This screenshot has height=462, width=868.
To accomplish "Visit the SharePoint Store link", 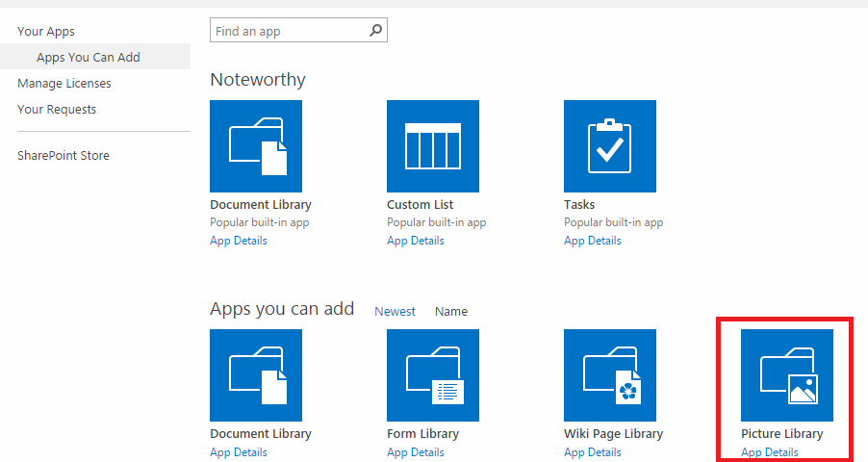I will (64, 156).
